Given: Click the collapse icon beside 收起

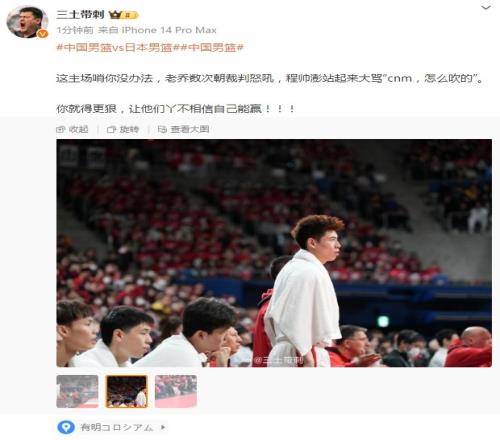Looking at the screenshot, I should (60, 129).
